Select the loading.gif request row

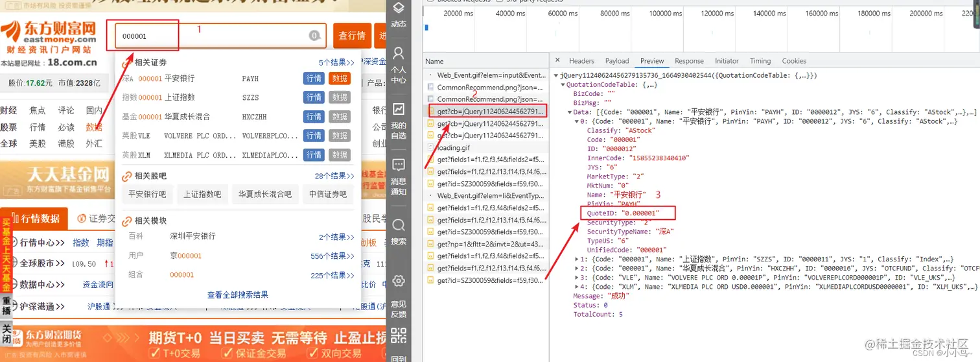[x=486, y=147]
